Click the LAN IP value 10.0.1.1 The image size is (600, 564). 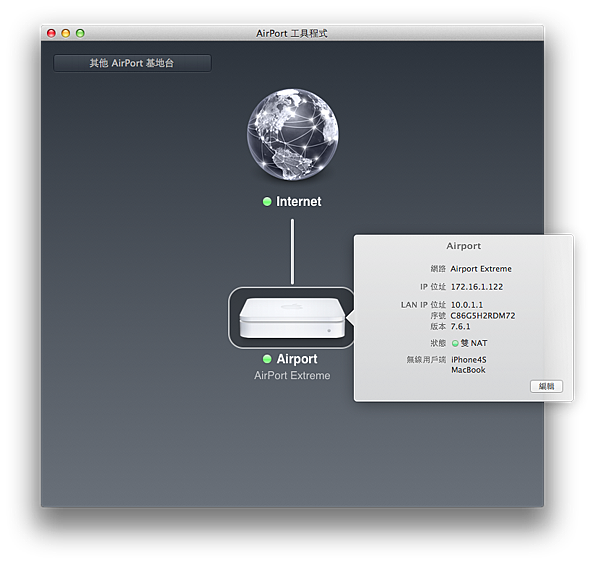pyautogui.click(x=467, y=305)
